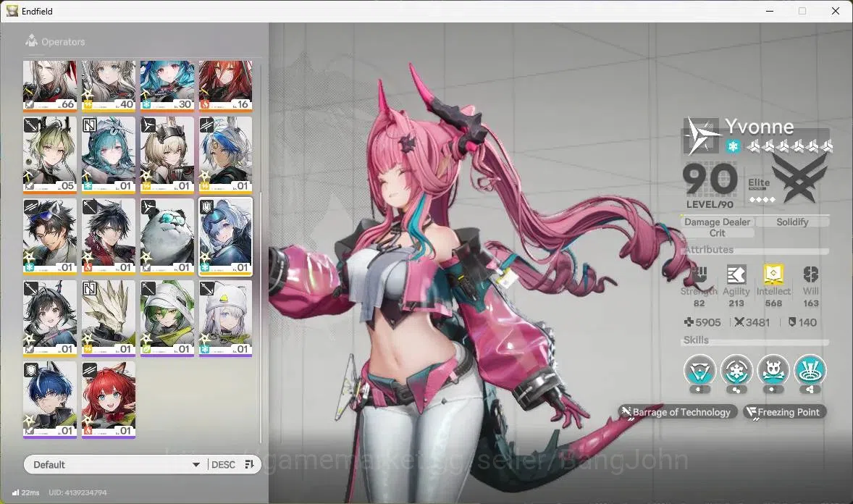The height and width of the screenshot is (504, 853).
Task: Click the Yvonne name title
Action: [x=759, y=127]
